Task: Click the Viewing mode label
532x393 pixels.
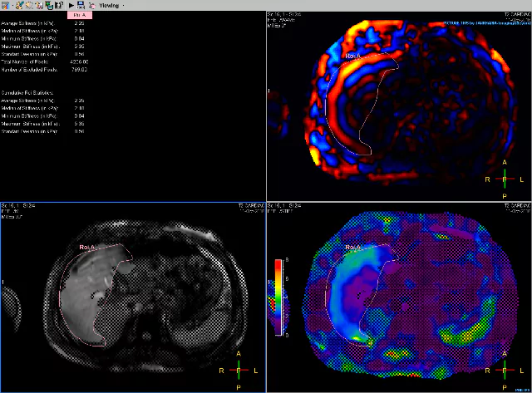Action: tap(109, 5)
